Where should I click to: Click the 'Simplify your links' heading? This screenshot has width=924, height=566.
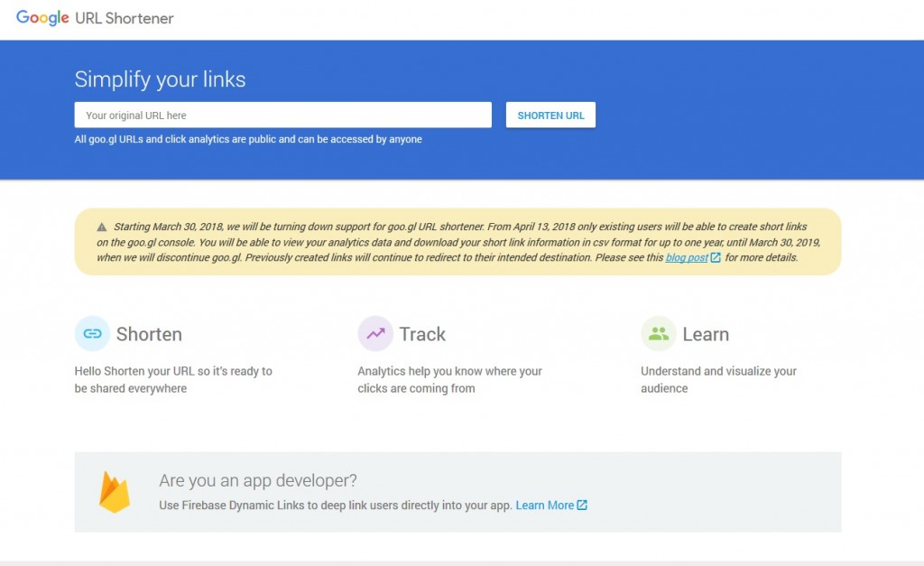point(160,79)
